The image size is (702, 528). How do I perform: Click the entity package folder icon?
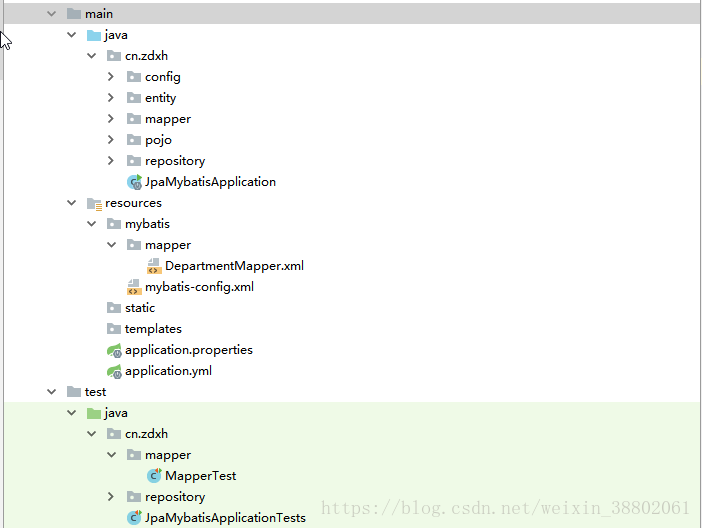pos(133,98)
